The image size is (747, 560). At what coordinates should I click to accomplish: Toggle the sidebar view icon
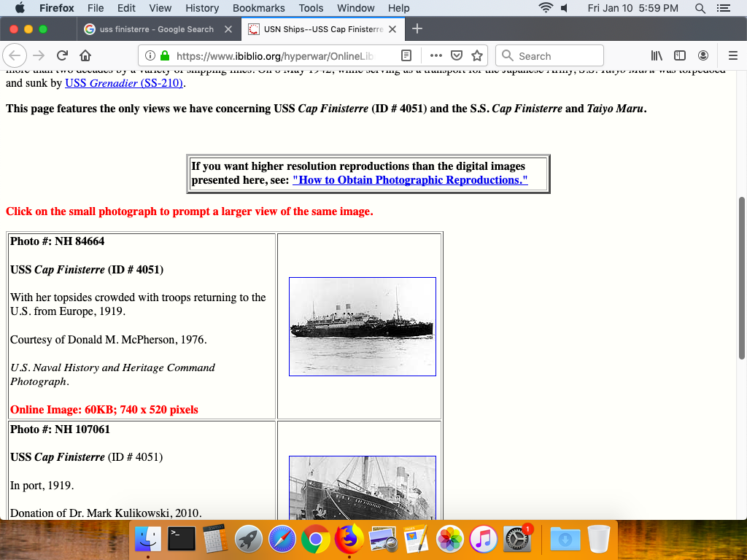point(680,56)
